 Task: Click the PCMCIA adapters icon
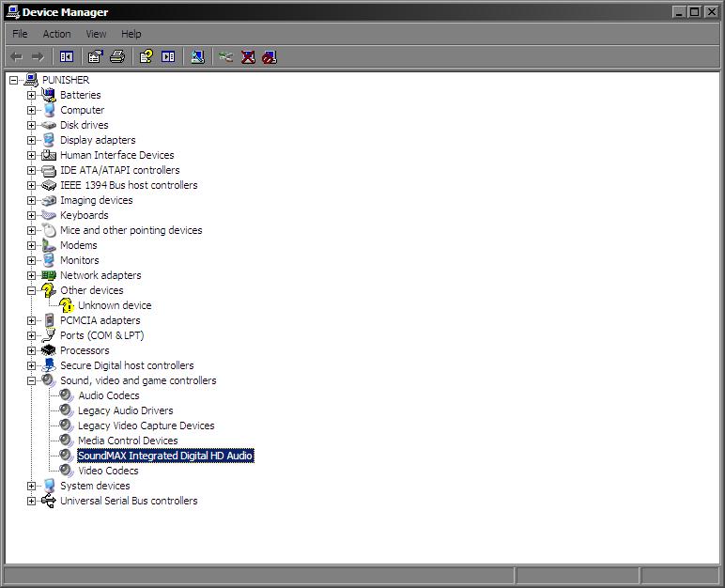click(x=49, y=320)
